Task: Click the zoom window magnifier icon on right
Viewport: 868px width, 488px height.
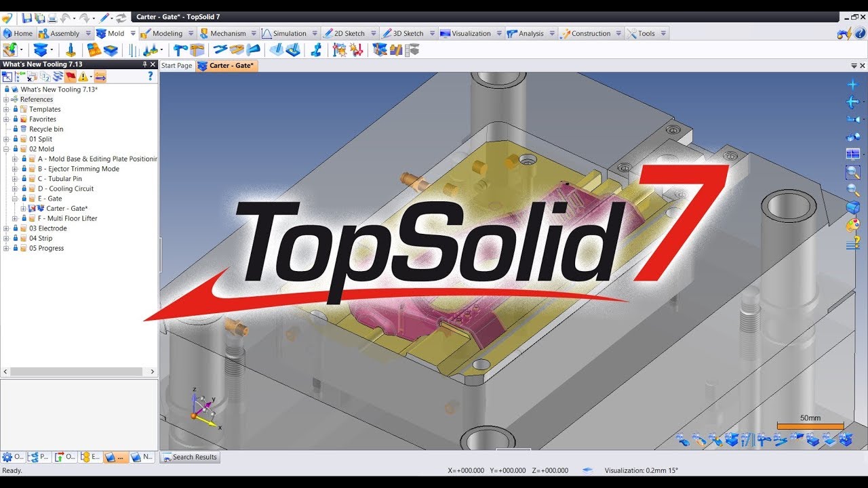Action: click(x=853, y=172)
